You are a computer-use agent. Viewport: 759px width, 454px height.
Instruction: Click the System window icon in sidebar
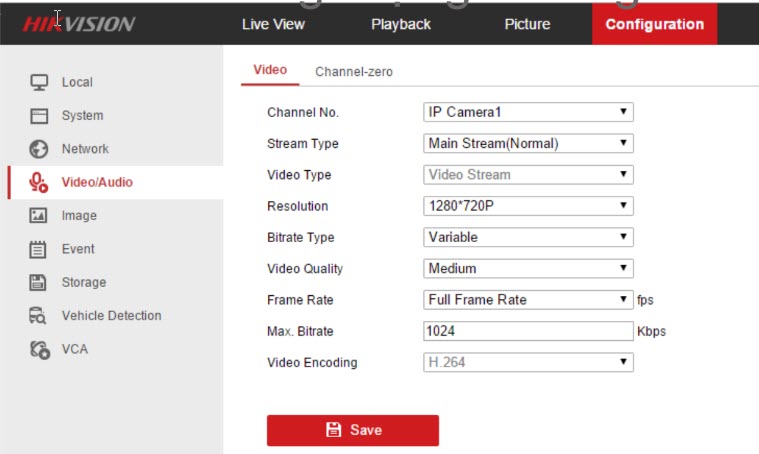[x=39, y=116]
